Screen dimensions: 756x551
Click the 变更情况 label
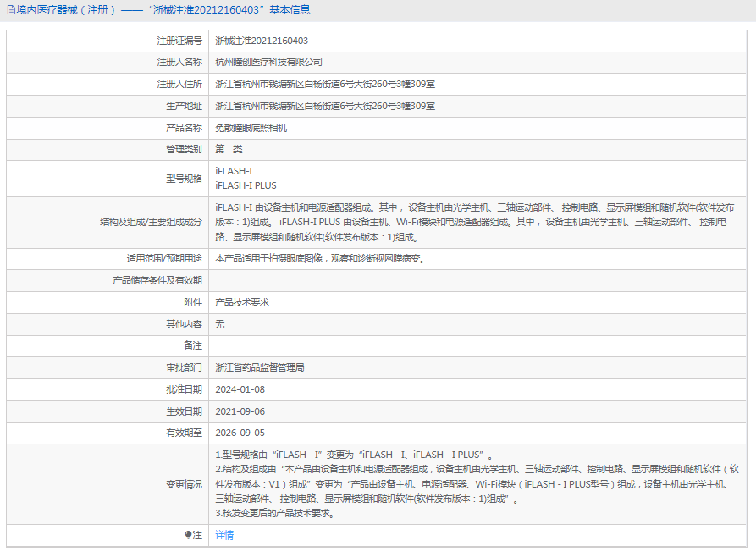coord(185,484)
